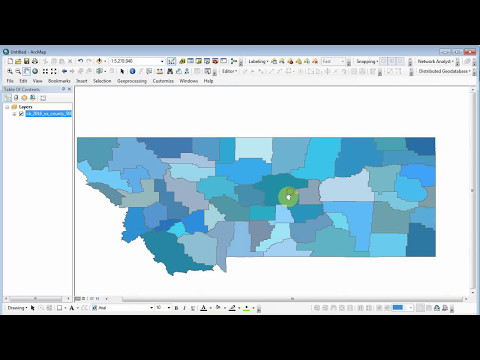Open the Catalog window
Screen dimensions: 480x360
click(199, 61)
